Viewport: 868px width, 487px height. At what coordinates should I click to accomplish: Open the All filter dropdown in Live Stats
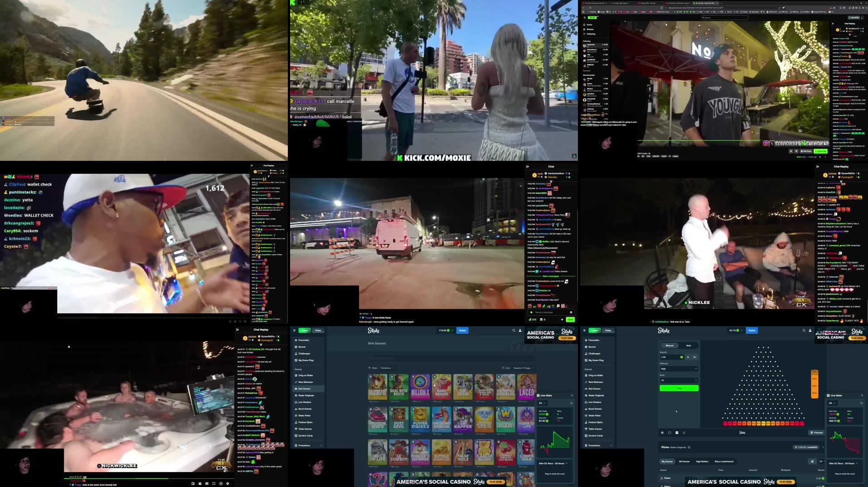pyautogui.click(x=832, y=403)
